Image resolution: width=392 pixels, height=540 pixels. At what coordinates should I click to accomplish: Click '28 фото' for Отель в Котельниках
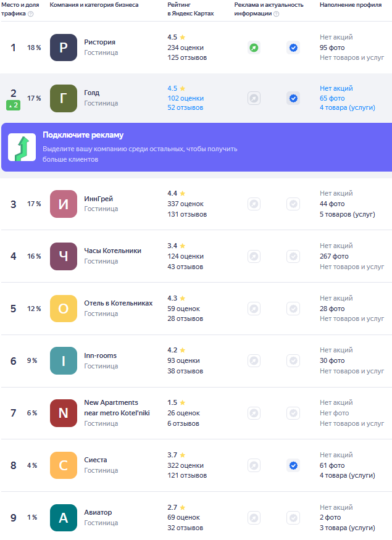(332, 309)
